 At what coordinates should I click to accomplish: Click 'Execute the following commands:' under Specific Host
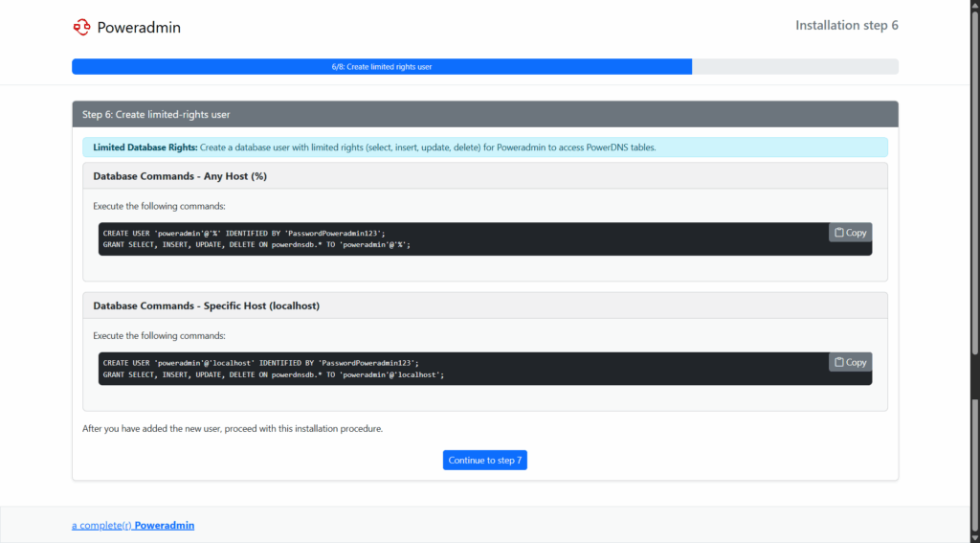[160, 336]
